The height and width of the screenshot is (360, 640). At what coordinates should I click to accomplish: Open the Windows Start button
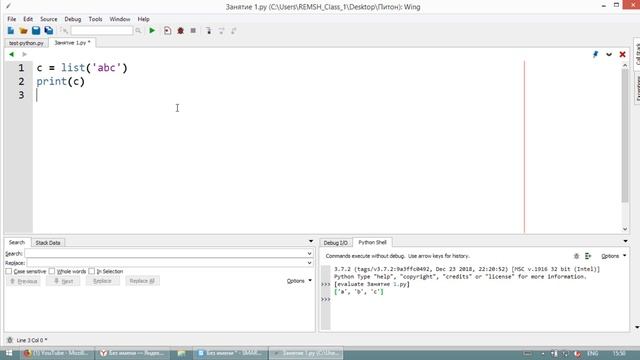coord(9,353)
